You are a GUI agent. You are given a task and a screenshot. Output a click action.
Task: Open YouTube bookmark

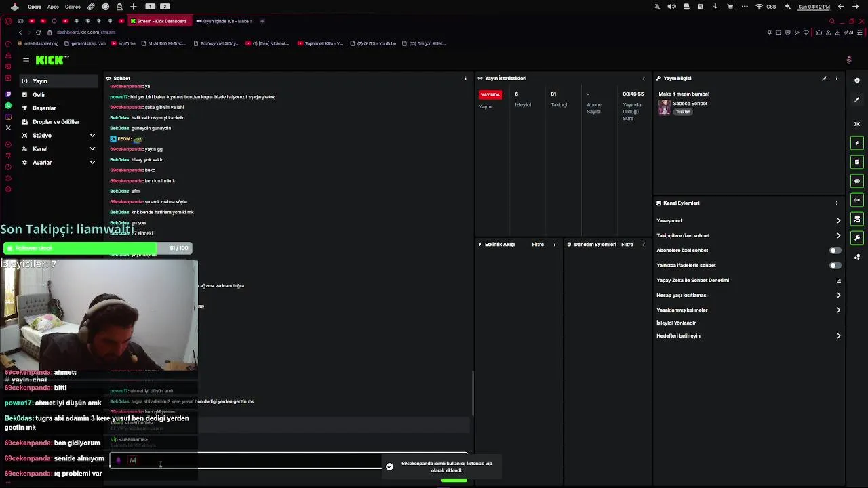coord(124,43)
